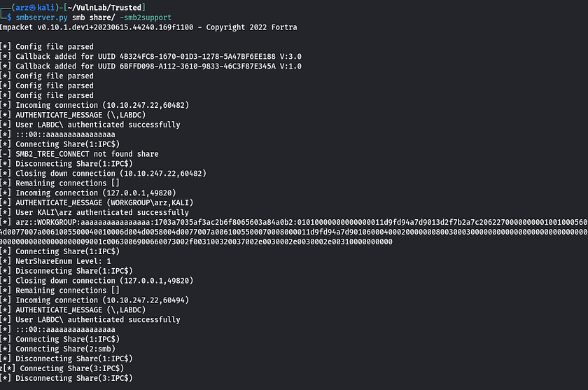This screenshot has height=390, width=588.
Task: Click the Incoming connection 10.10.247.22,60482 line
Action: pyautogui.click(x=94, y=105)
